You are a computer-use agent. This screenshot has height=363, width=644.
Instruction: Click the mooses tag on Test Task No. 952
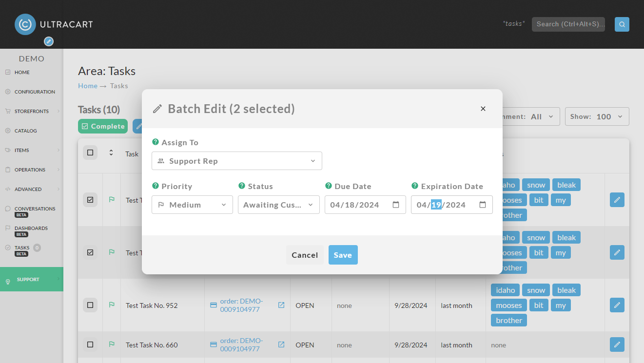(509, 305)
